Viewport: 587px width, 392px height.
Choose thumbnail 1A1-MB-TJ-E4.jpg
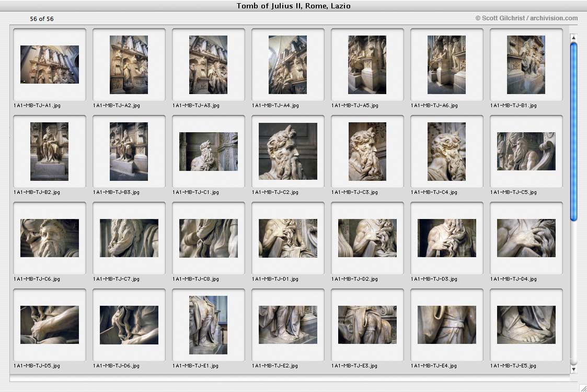pyautogui.click(x=446, y=325)
